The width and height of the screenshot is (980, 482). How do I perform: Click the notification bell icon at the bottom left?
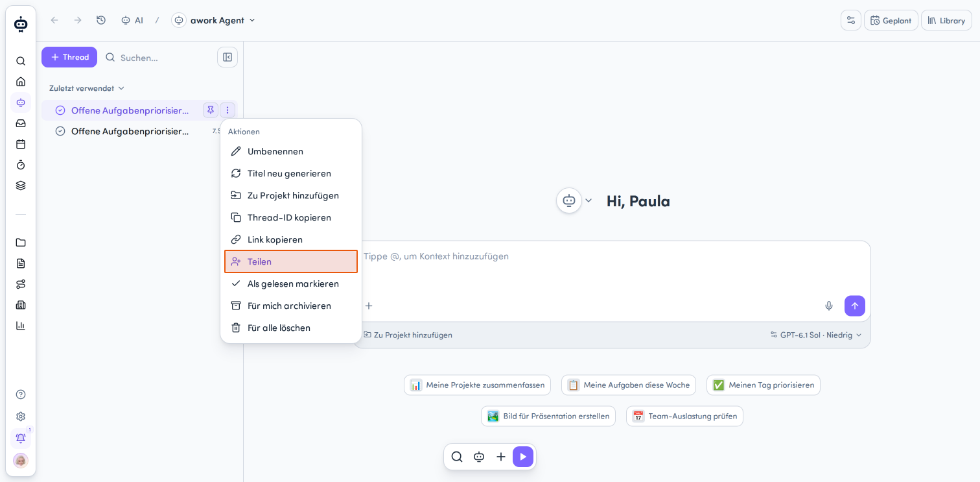[x=21, y=438]
